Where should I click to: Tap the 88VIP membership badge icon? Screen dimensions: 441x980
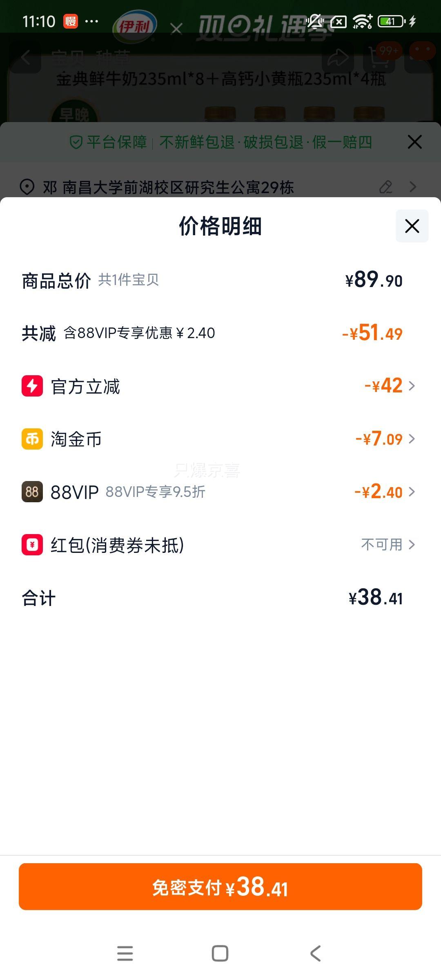(x=32, y=492)
